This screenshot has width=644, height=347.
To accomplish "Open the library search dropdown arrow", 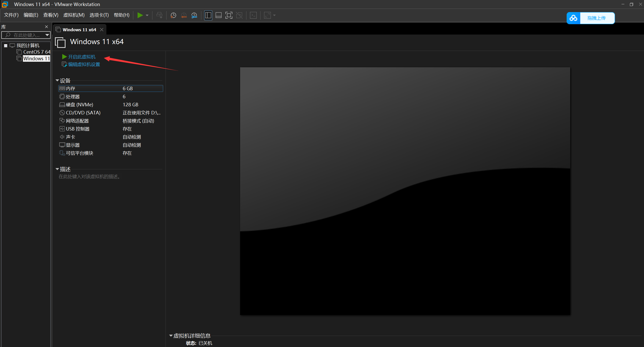I will 47,35.
